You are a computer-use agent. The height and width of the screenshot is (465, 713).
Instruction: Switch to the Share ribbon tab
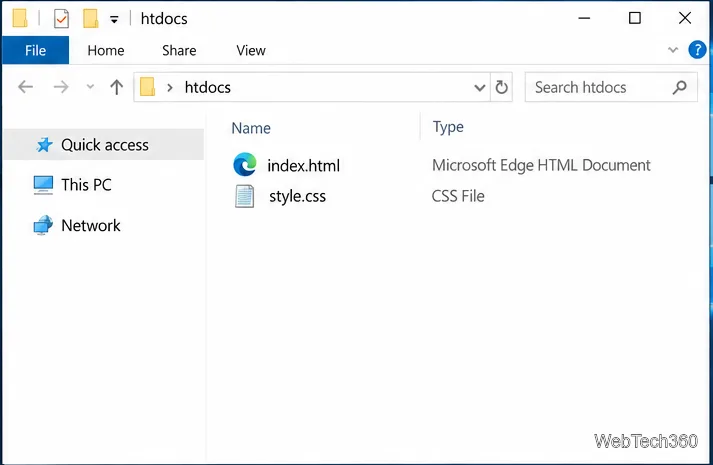coord(179,50)
